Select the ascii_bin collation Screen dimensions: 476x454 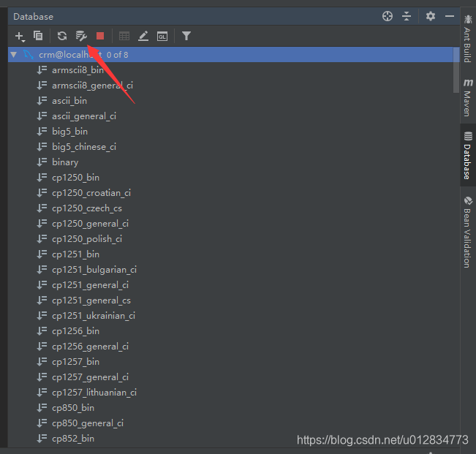69,101
